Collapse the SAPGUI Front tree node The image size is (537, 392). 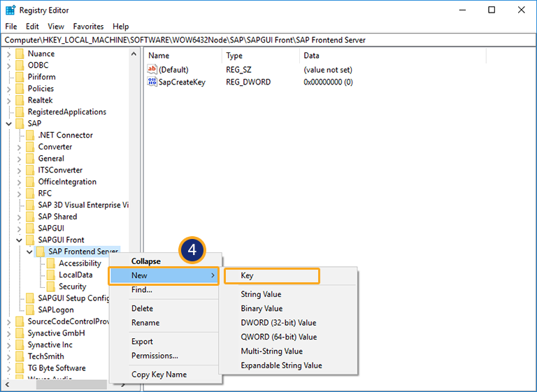click(19, 240)
